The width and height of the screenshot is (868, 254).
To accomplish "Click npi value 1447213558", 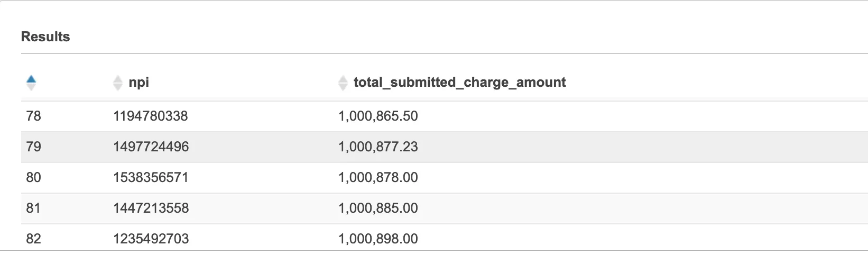I will coord(151,208).
